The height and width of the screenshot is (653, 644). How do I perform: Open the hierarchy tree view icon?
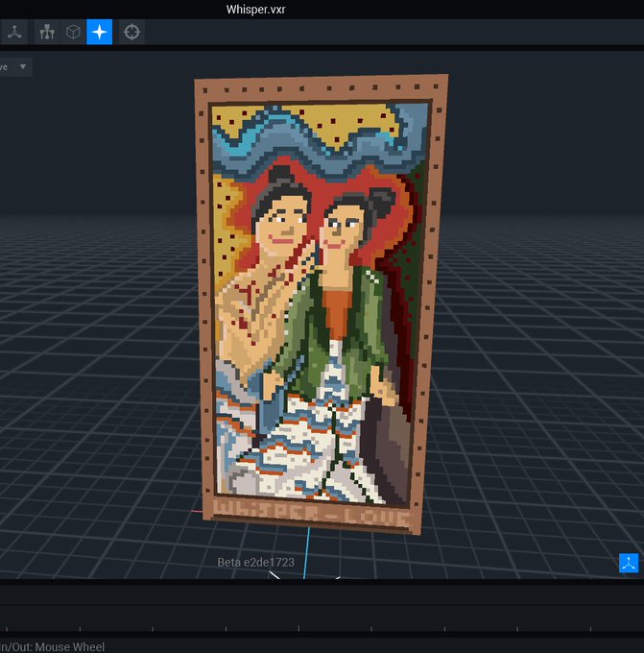pos(47,32)
